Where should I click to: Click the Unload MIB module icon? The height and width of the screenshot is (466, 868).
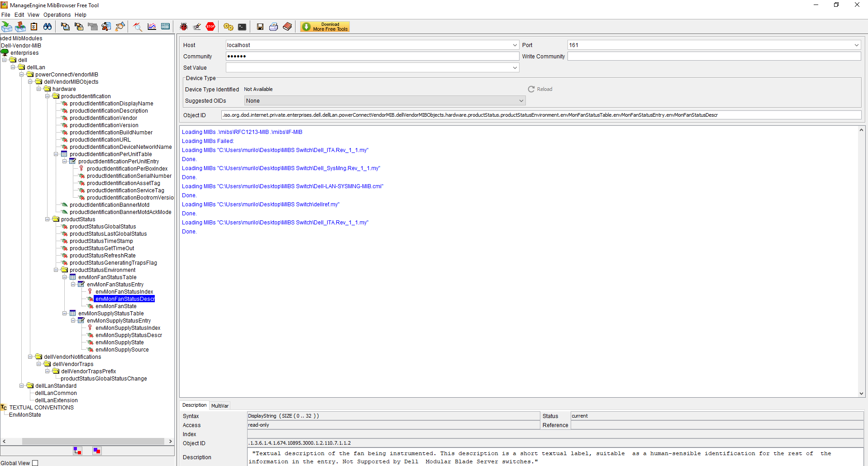20,27
